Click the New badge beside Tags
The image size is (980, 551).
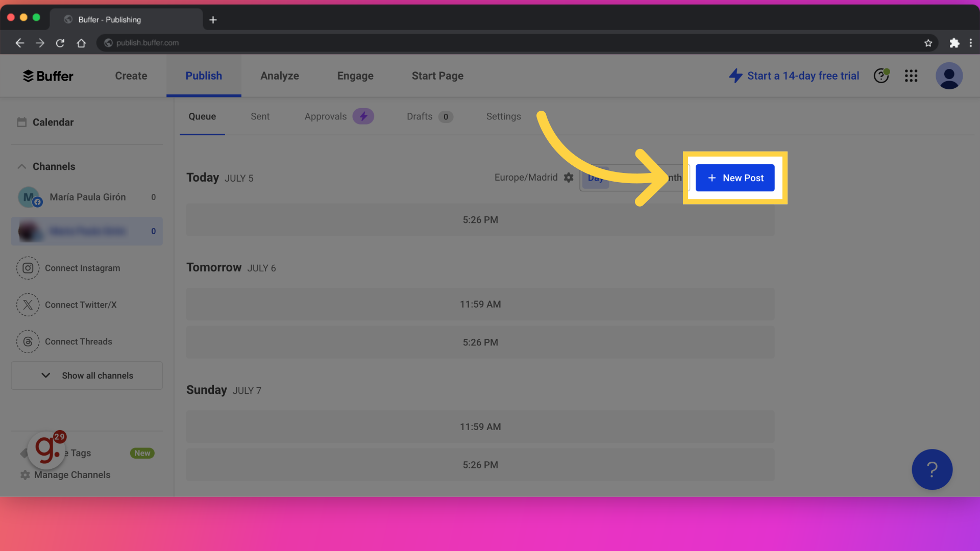pos(142,453)
